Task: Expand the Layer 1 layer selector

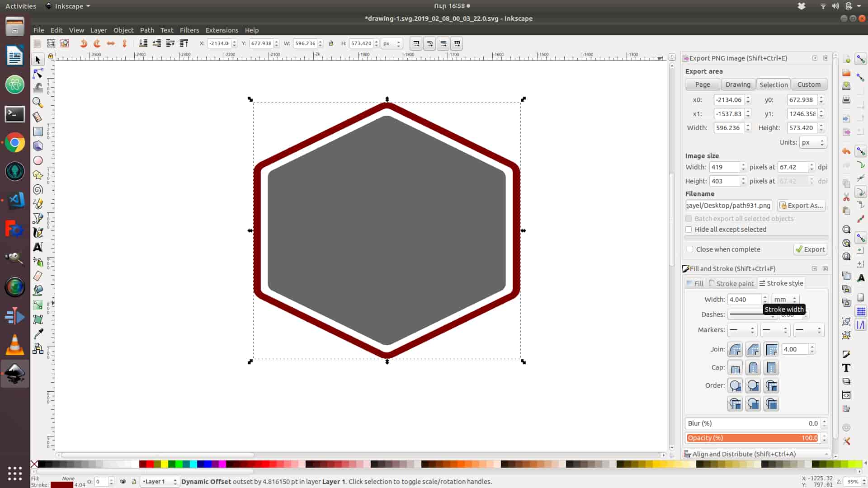Action: 160,482
